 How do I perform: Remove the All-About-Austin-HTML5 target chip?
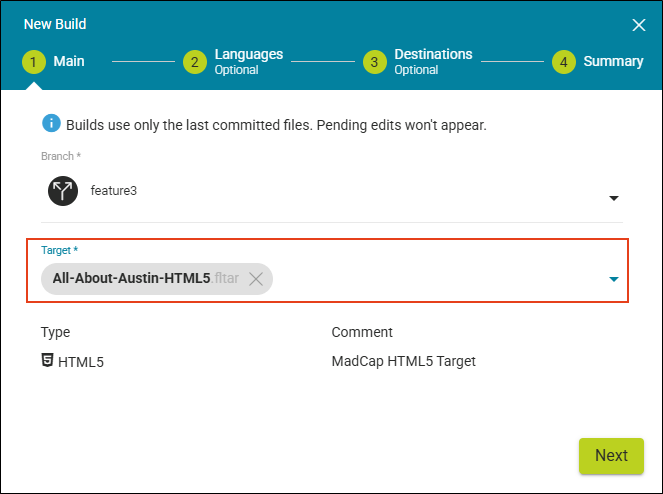pos(256,279)
